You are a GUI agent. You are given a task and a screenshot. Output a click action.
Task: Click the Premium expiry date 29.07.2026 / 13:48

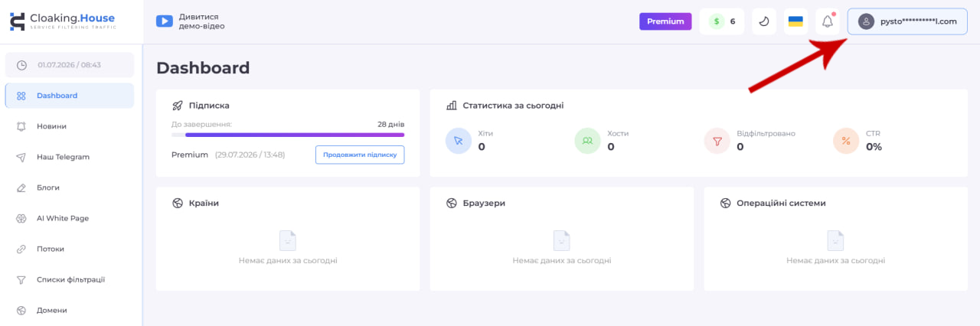click(x=250, y=155)
